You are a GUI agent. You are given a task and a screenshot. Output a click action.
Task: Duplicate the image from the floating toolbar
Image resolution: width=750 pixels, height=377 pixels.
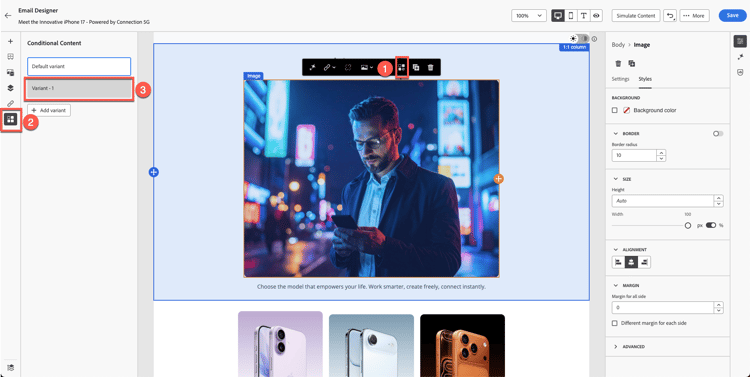(x=416, y=67)
